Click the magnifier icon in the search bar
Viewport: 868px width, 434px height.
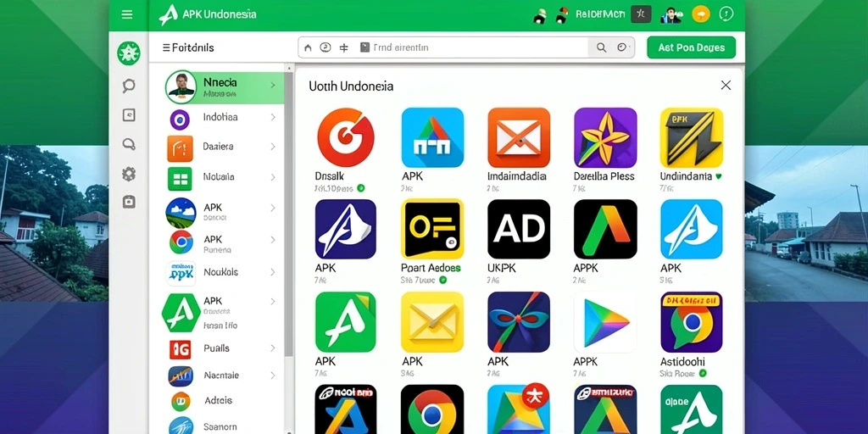click(x=601, y=47)
